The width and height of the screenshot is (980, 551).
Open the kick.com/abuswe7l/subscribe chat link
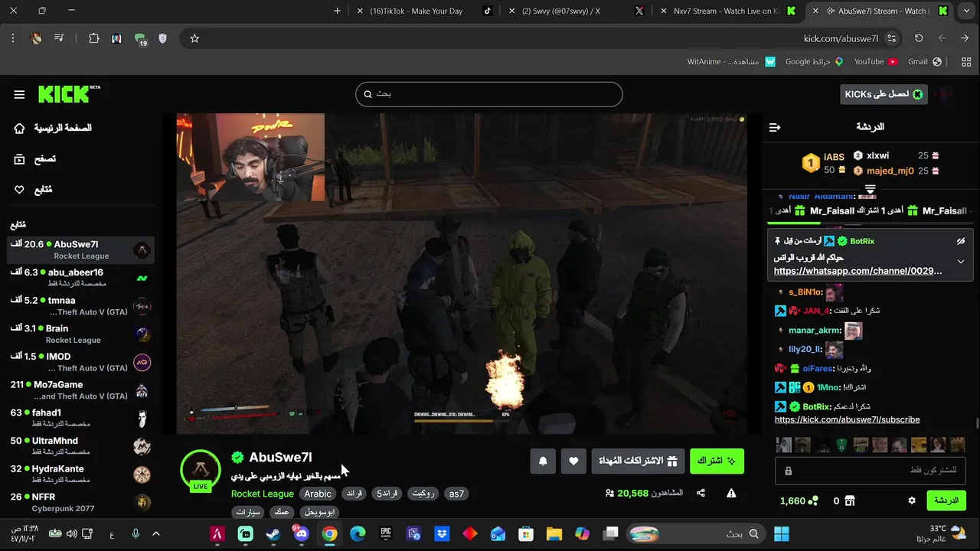(847, 419)
